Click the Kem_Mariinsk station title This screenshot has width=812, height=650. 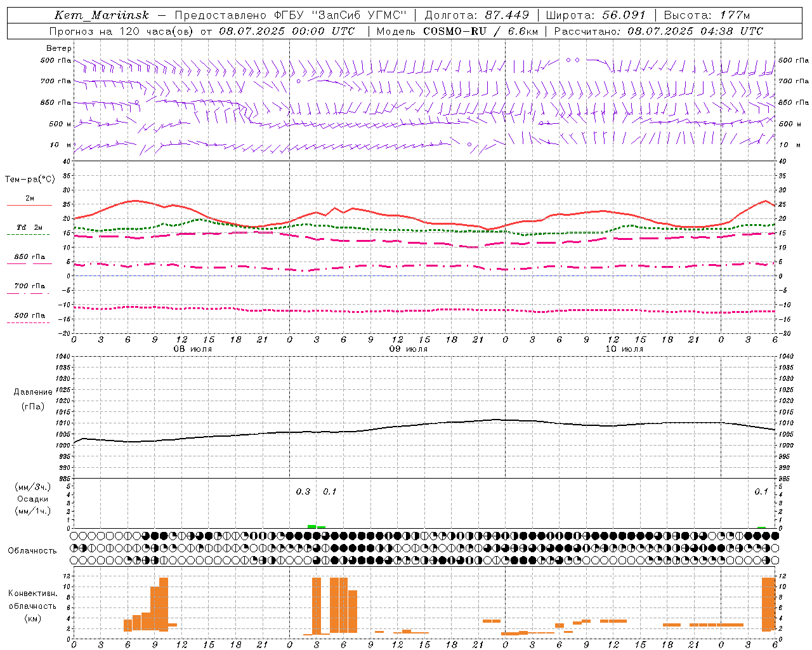click(101, 15)
